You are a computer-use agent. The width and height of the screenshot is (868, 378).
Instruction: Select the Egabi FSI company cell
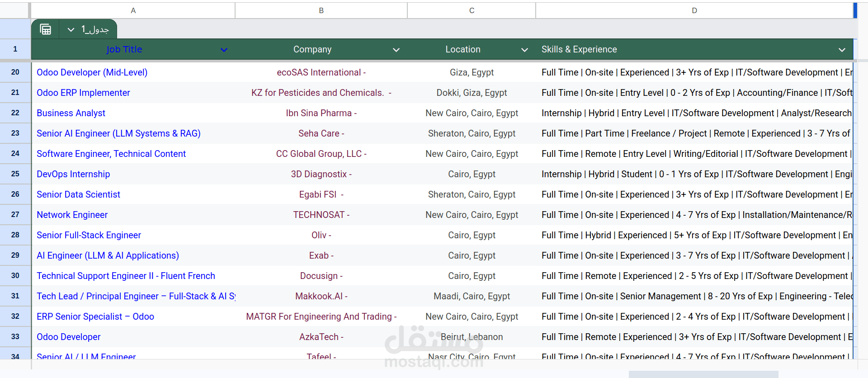321,194
